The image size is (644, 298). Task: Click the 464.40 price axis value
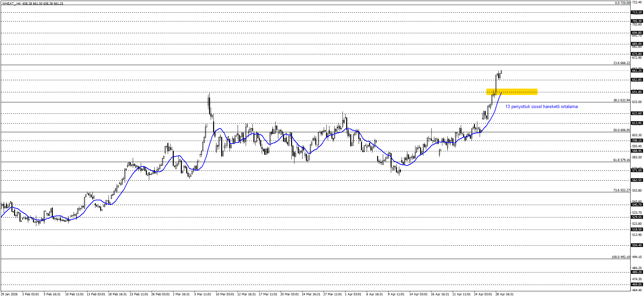(x=637, y=290)
